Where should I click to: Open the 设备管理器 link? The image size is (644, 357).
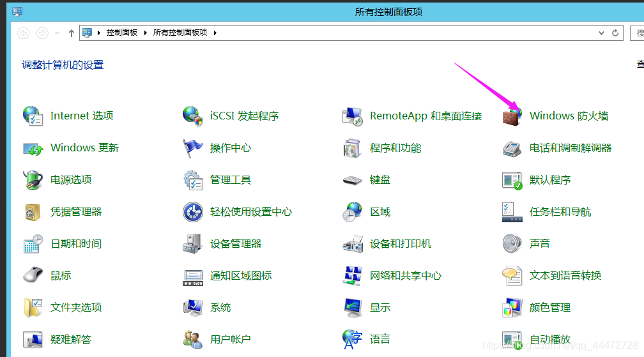click(236, 244)
